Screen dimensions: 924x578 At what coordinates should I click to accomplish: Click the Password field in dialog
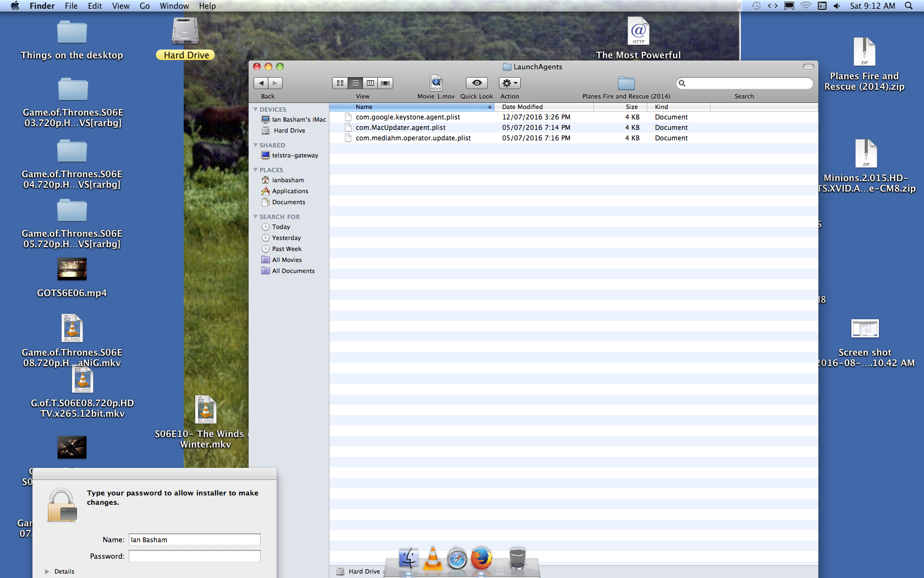pos(195,556)
